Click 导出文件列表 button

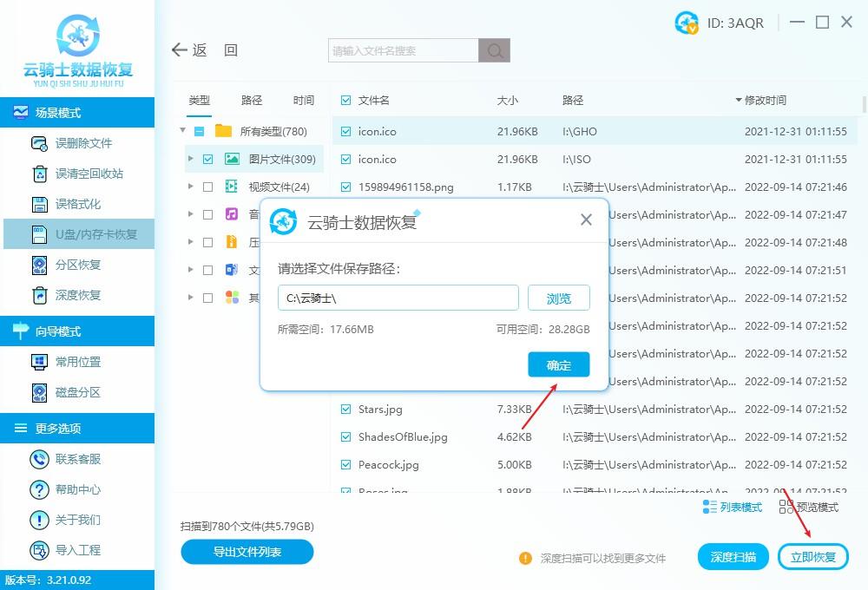point(247,552)
